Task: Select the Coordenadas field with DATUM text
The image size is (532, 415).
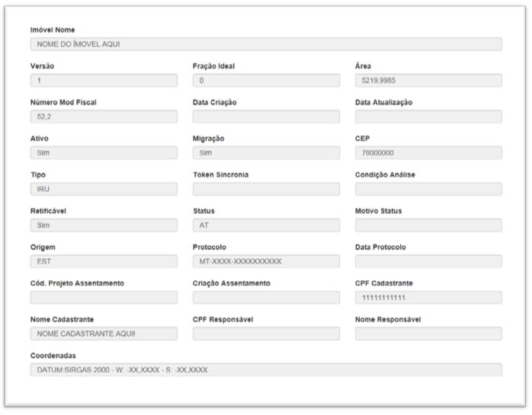Action: click(265, 370)
